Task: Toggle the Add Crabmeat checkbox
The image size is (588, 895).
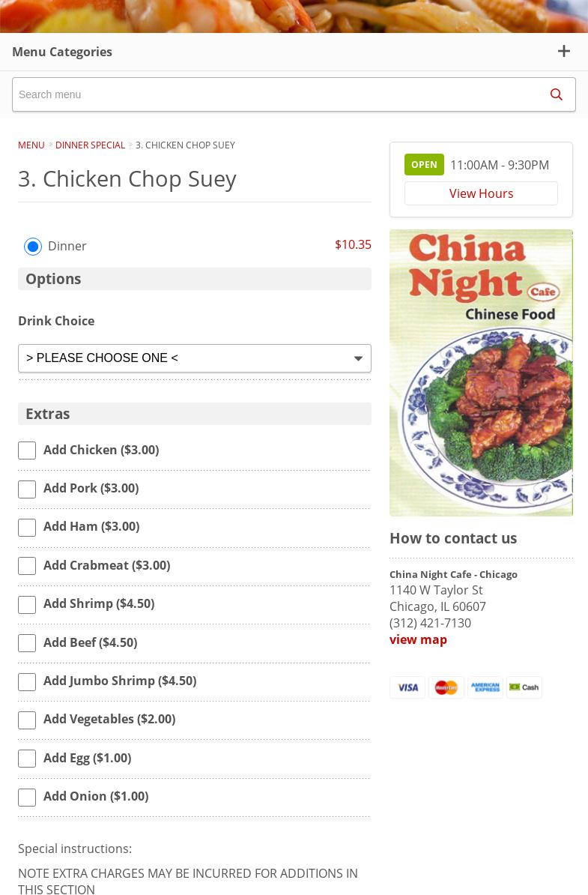Action: pyautogui.click(x=27, y=567)
